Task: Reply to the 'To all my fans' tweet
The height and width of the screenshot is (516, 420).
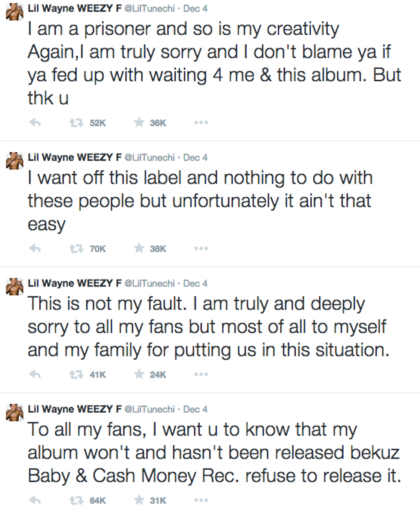Action: [x=34, y=500]
